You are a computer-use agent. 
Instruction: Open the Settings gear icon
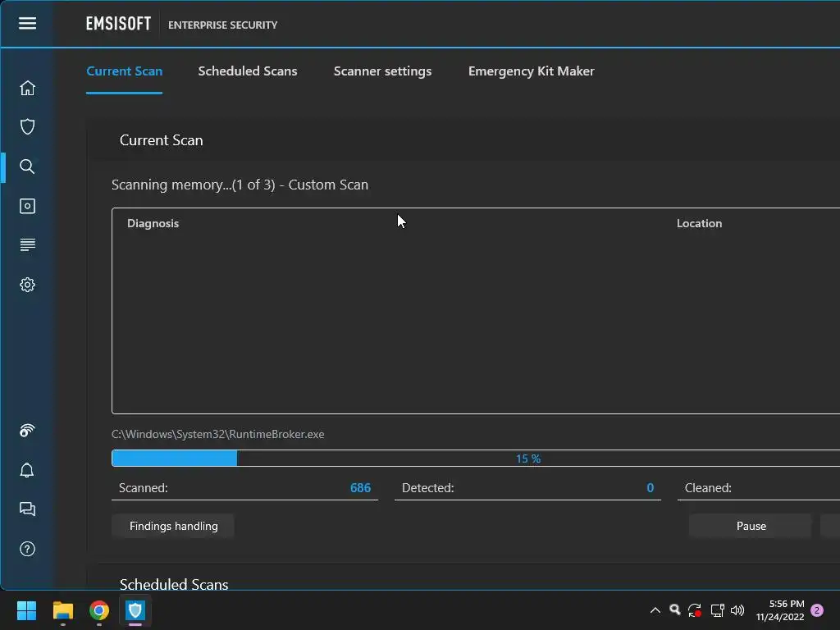pos(27,285)
